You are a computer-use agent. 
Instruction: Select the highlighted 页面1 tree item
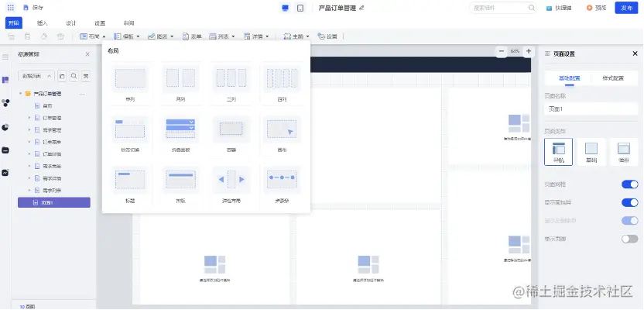pos(54,202)
